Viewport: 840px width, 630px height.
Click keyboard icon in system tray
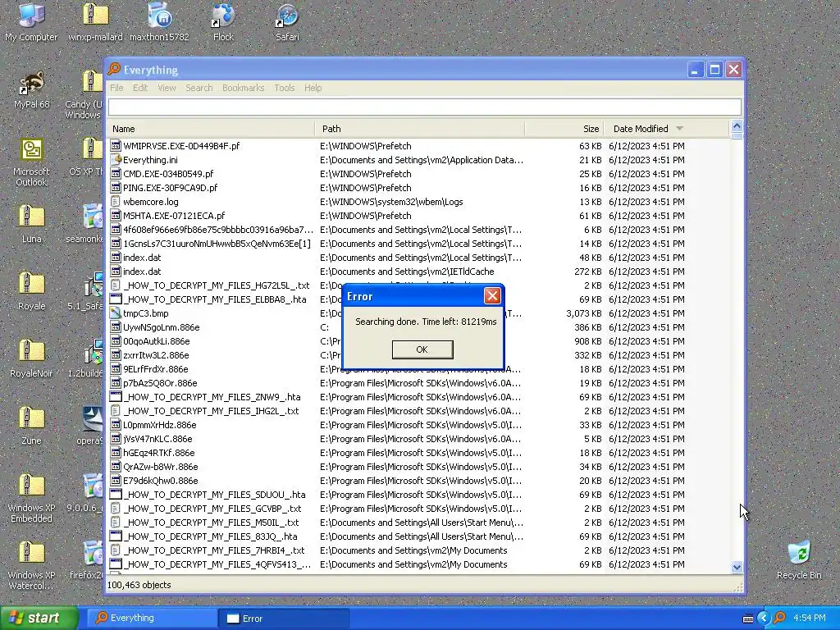(x=748, y=619)
